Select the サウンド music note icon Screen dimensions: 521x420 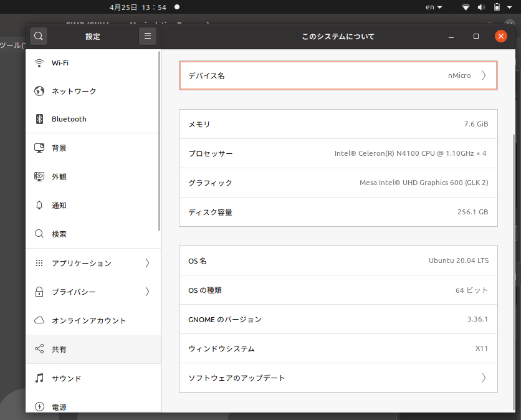[39, 378]
